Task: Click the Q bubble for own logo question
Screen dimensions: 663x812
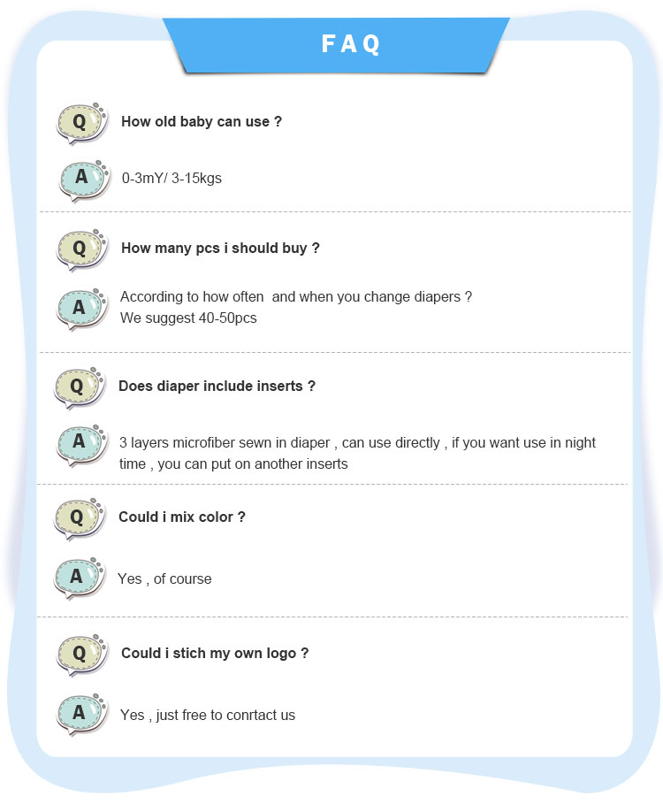Action: (80, 654)
